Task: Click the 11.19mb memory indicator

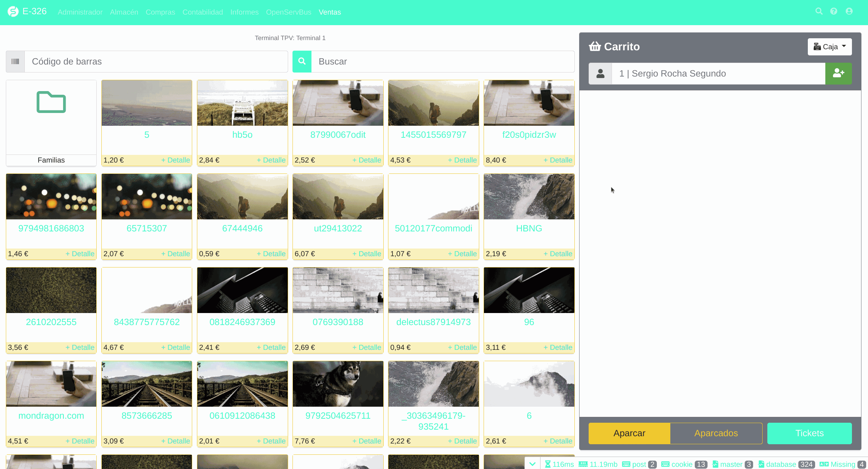Action: (598, 464)
